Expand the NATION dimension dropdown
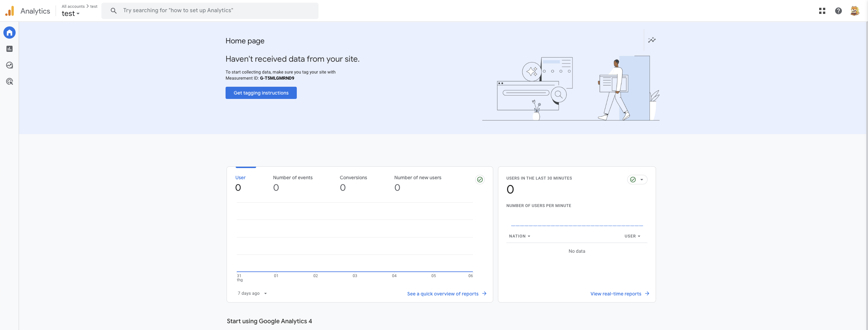This screenshot has width=868, height=330. 520,236
